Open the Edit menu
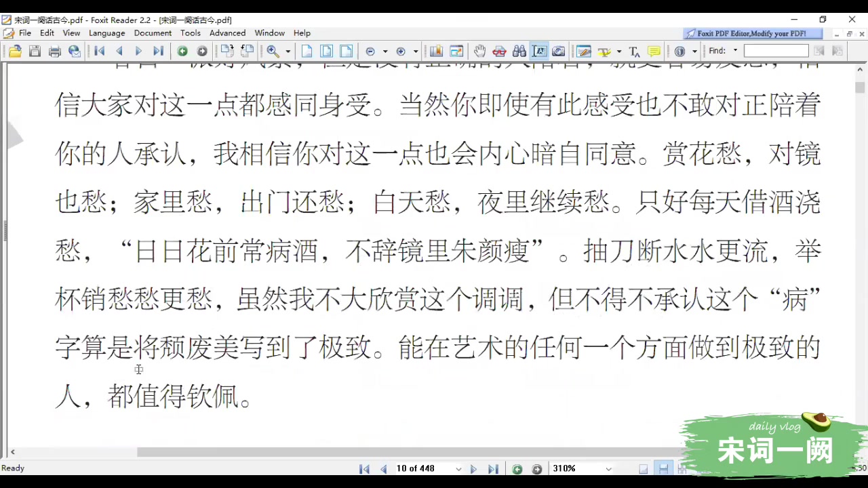 [x=47, y=33]
